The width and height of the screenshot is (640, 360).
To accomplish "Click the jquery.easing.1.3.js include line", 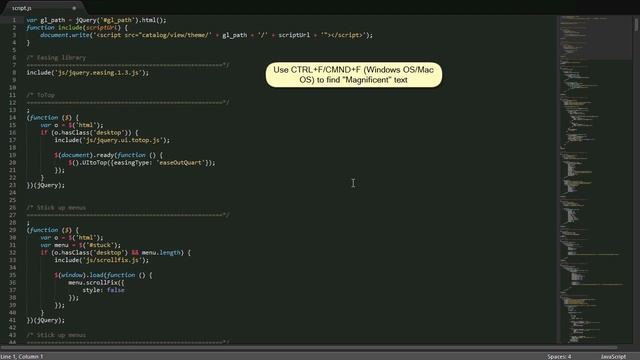I will (88, 73).
